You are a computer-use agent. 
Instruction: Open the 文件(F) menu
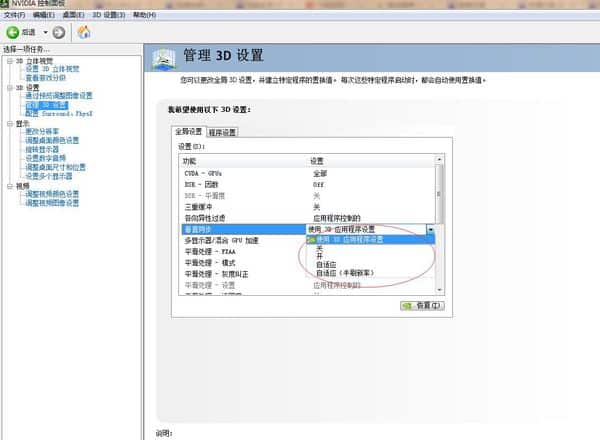[x=14, y=15]
